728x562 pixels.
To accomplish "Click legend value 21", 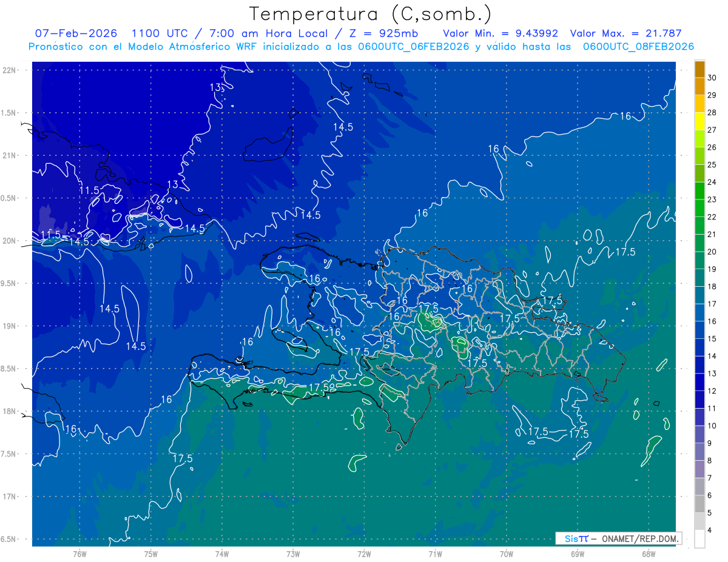I will (x=712, y=234).
